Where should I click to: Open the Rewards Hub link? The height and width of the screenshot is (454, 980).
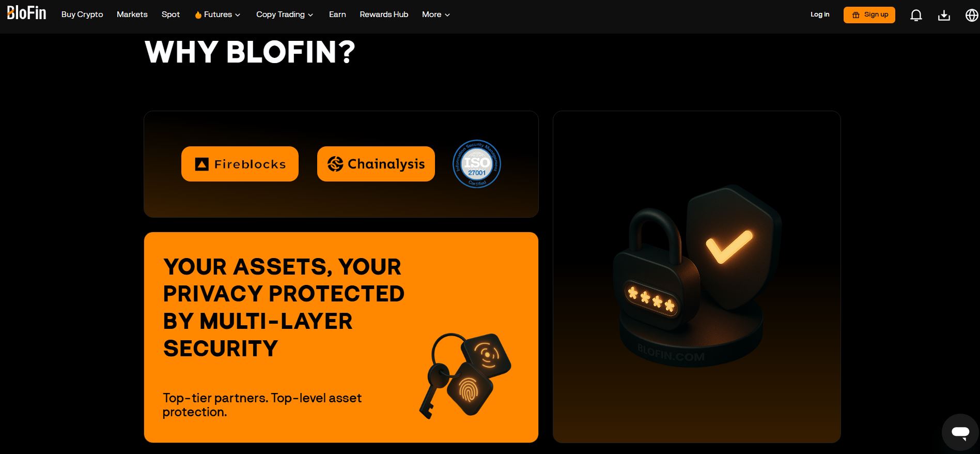pyautogui.click(x=384, y=14)
